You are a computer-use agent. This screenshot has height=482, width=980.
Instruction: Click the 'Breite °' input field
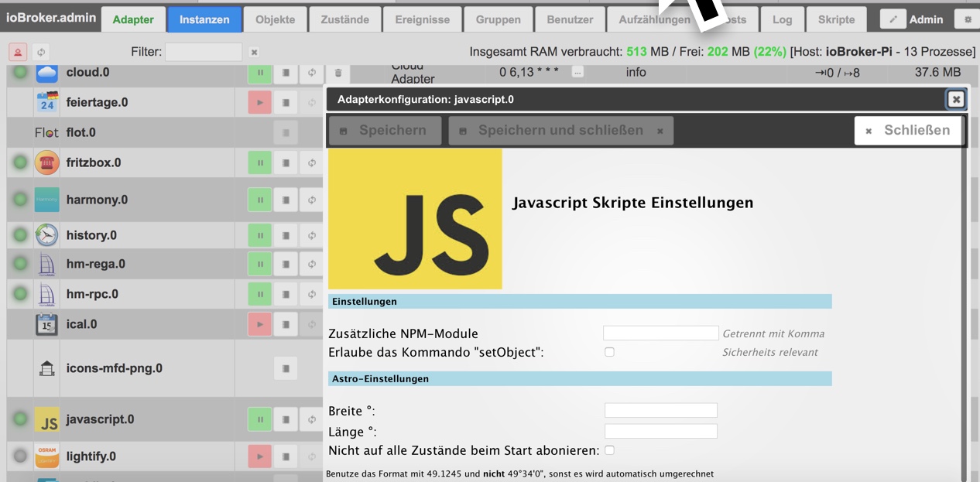pyautogui.click(x=661, y=410)
